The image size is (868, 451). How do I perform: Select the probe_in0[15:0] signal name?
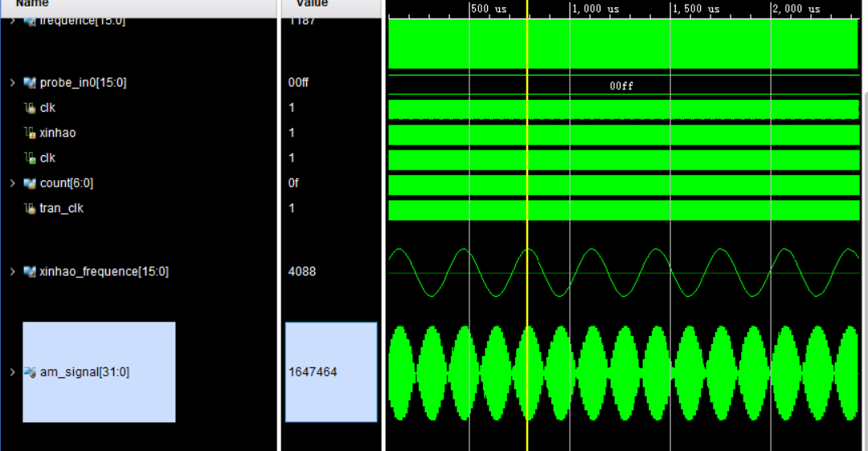click(x=83, y=83)
